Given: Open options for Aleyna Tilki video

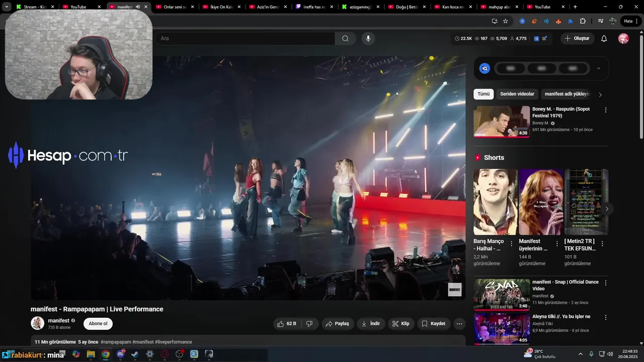Looking at the screenshot, I should click(x=606, y=317).
